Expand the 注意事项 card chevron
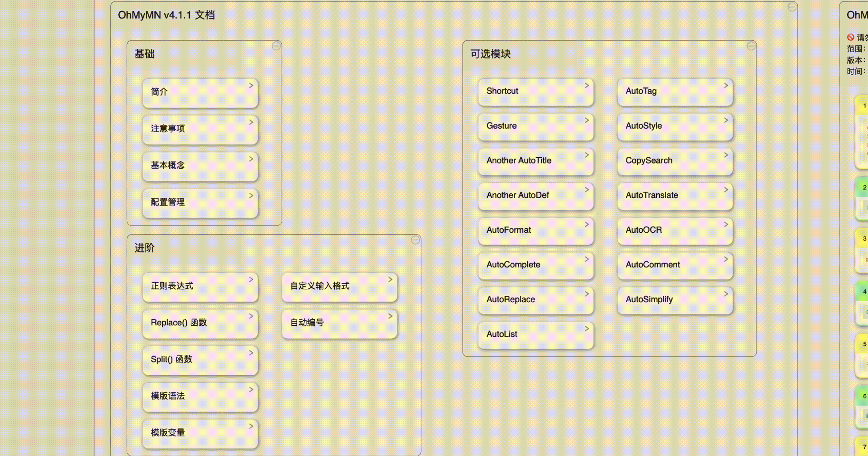Screen dimensions: 868x456 coord(251,122)
